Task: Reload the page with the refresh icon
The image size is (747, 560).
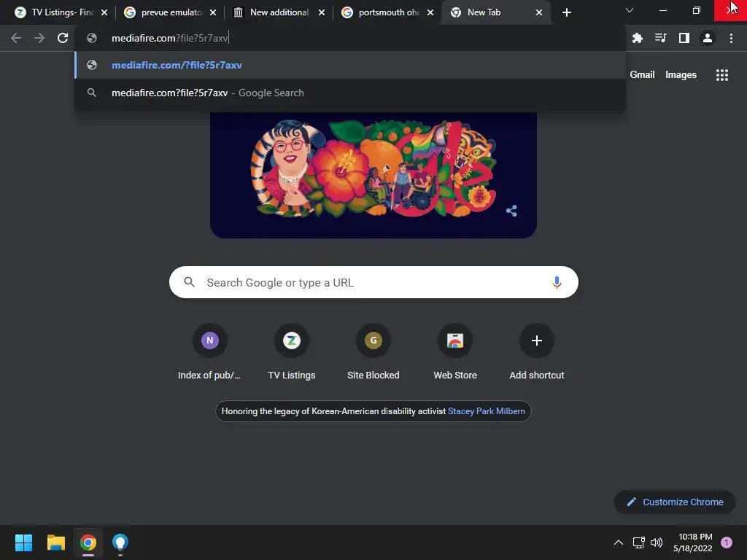Action: click(63, 38)
